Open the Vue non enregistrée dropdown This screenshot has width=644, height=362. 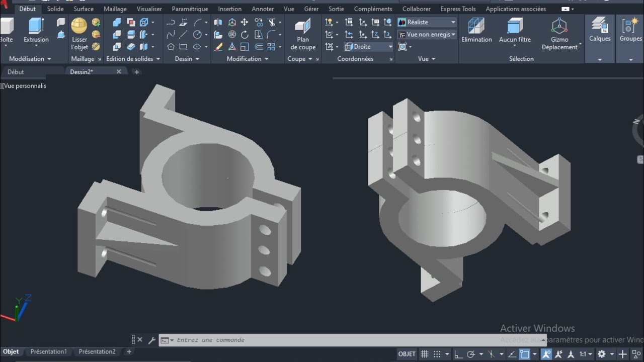pos(427,35)
